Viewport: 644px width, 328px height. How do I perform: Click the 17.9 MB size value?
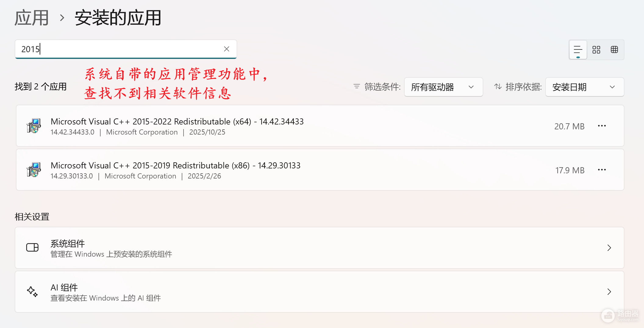pyautogui.click(x=570, y=170)
